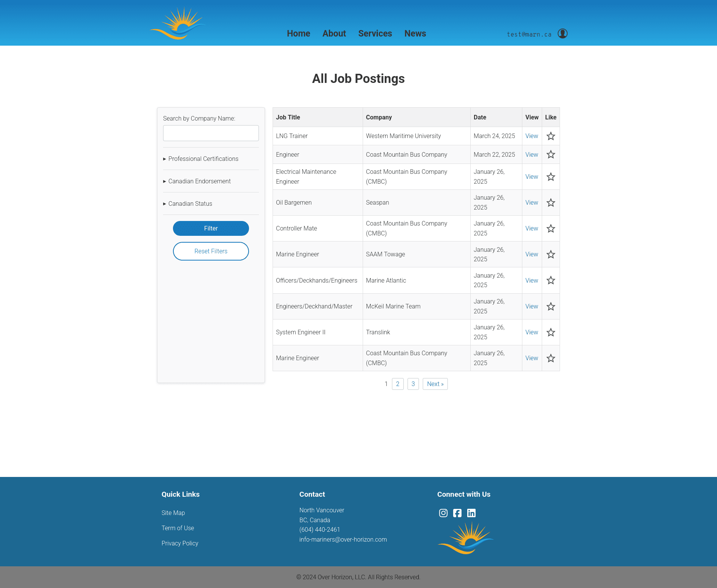717x588 pixels.
Task: Go to page 2 of job postings
Action: [398, 384]
